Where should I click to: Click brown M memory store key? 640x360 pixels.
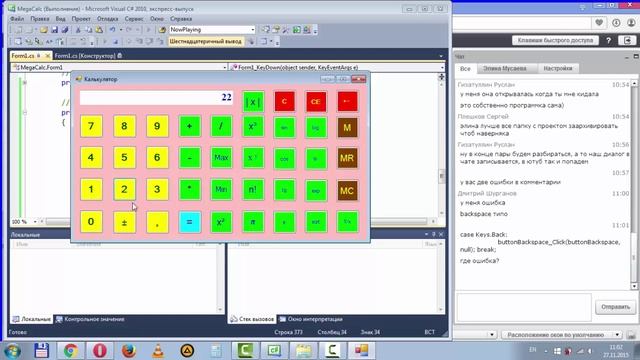click(347, 127)
